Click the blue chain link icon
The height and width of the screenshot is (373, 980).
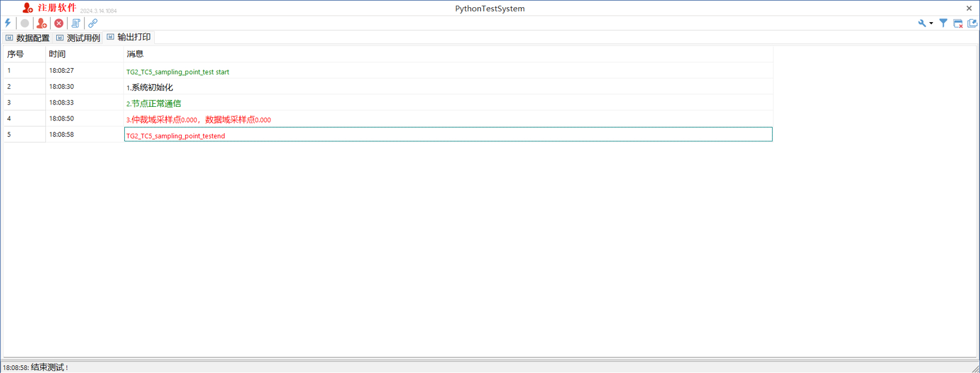tap(93, 23)
